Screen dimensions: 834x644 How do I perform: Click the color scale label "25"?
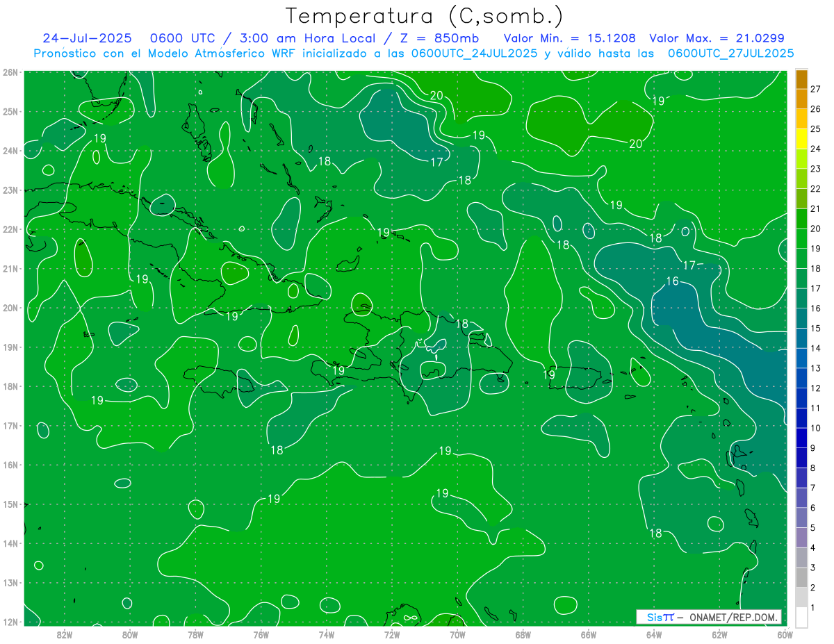click(x=815, y=129)
